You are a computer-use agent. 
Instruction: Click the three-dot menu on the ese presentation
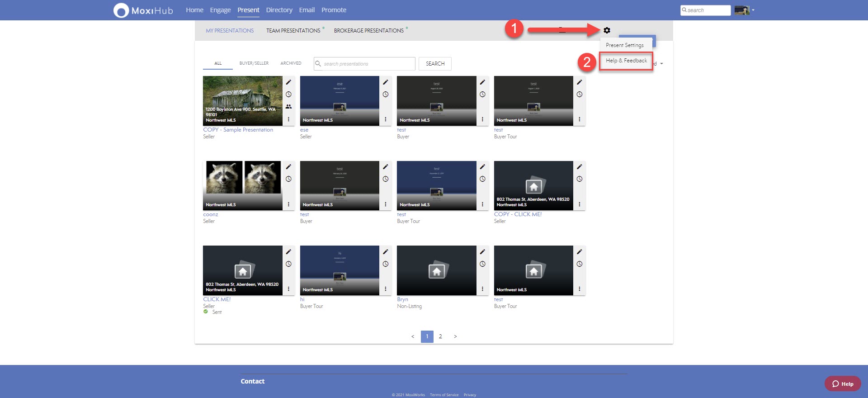pyautogui.click(x=385, y=119)
